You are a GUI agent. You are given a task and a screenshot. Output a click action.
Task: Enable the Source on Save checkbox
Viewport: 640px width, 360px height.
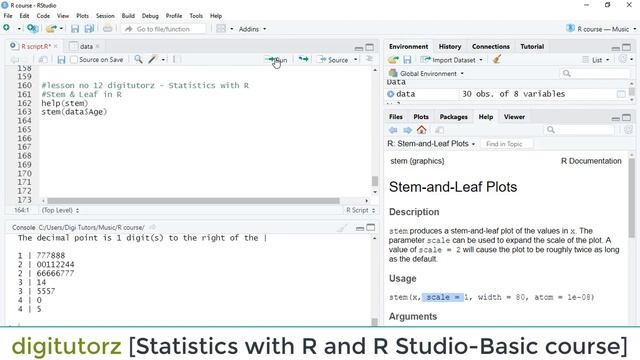pyautogui.click(x=74, y=60)
